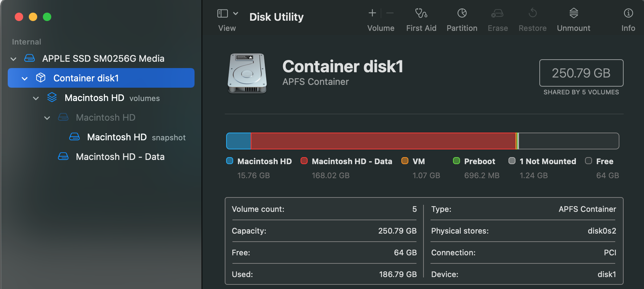Collapse the Container disk1 disclosure chevron
Screen dimensions: 644x289
point(25,79)
